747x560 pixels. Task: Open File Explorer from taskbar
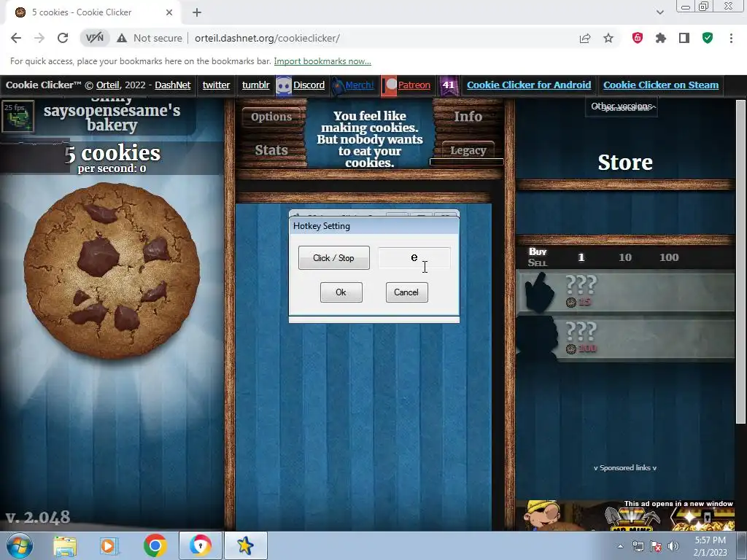pos(65,545)
